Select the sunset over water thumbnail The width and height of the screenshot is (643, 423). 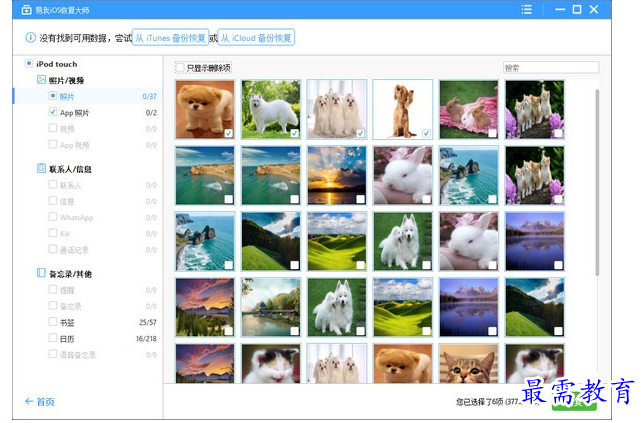coord(337,175)
